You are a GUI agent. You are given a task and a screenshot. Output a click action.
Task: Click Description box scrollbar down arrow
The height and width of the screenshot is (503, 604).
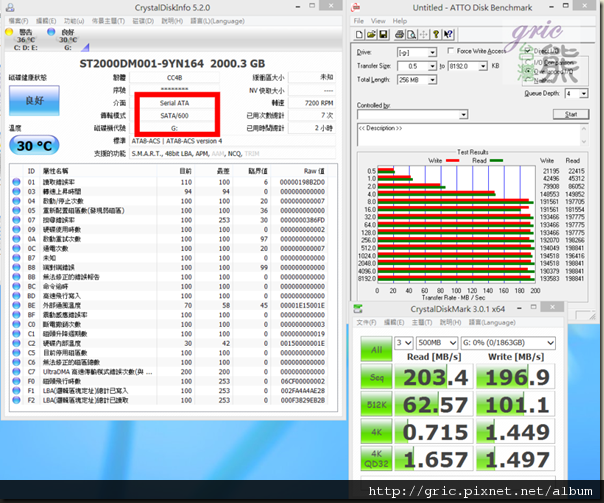pyautogui.click(x=584, y=141)
